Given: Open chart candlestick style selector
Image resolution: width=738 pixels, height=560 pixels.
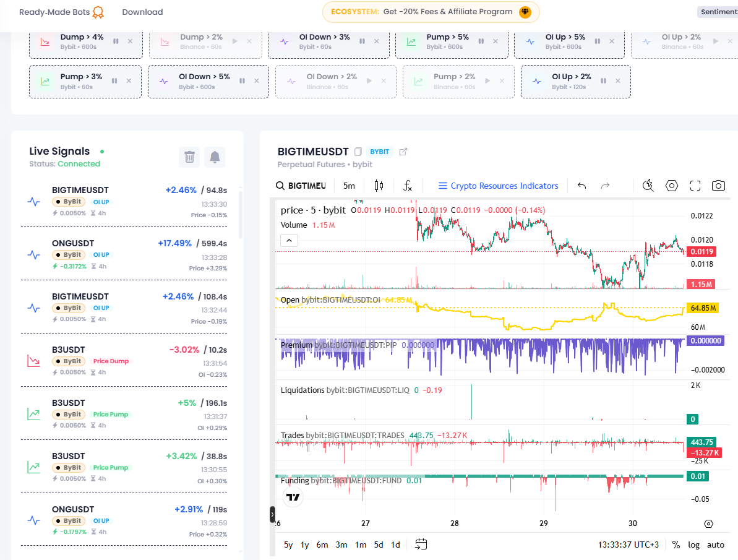Looking at the screenshot, I should click(x=379, y=186).
